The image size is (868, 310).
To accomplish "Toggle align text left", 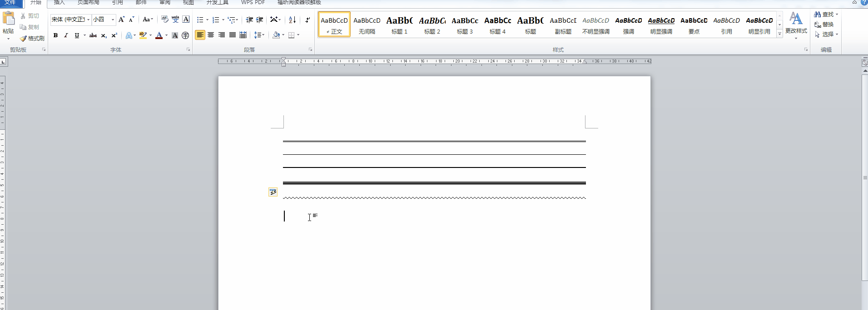I will [200, 35].
